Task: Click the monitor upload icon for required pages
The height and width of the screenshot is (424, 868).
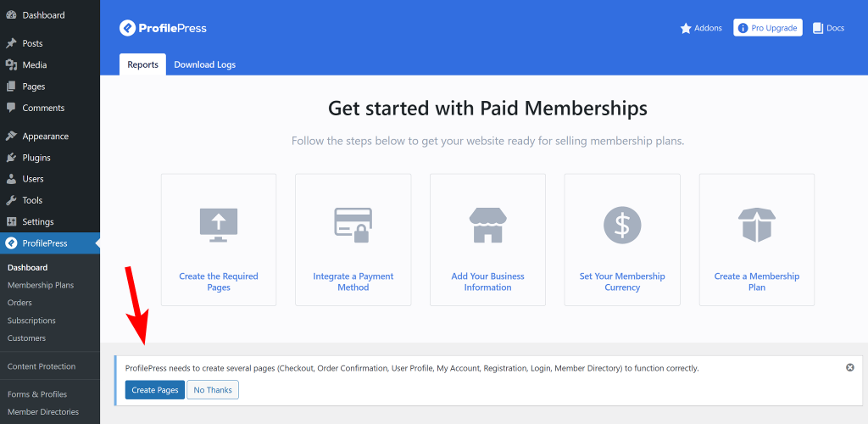Action: pos(219,225)
